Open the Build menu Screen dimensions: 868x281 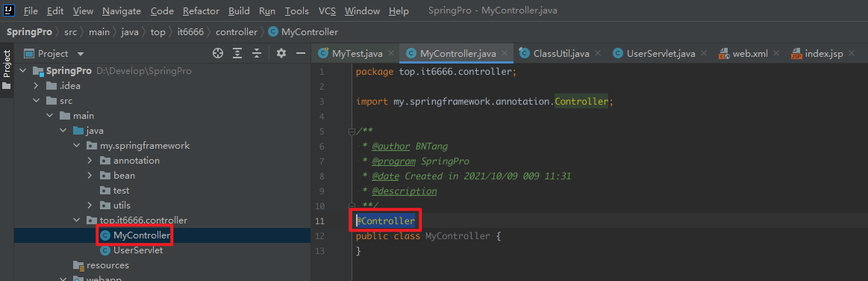pyautogui.click(x=239, y=11)
